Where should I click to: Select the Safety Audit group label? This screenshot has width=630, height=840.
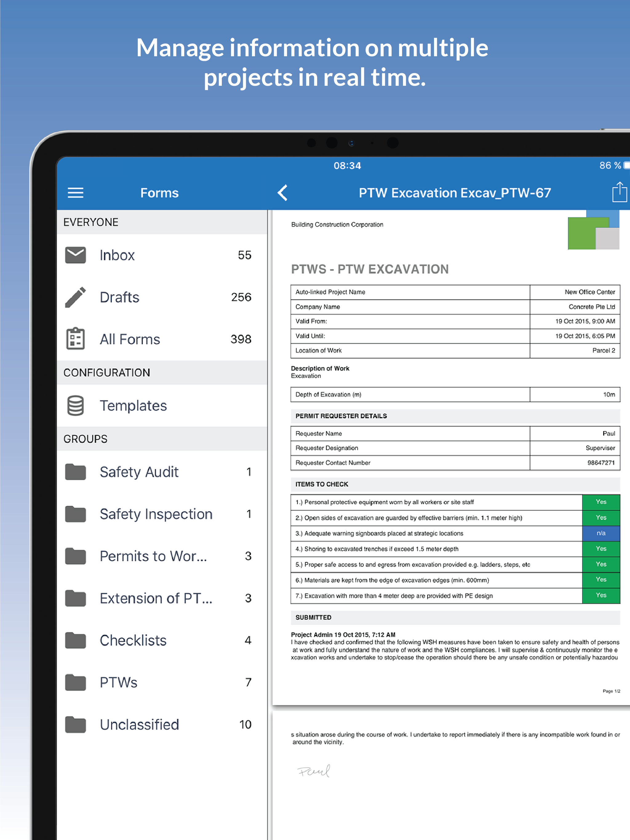pyautogui.click(x=139, y=472)
